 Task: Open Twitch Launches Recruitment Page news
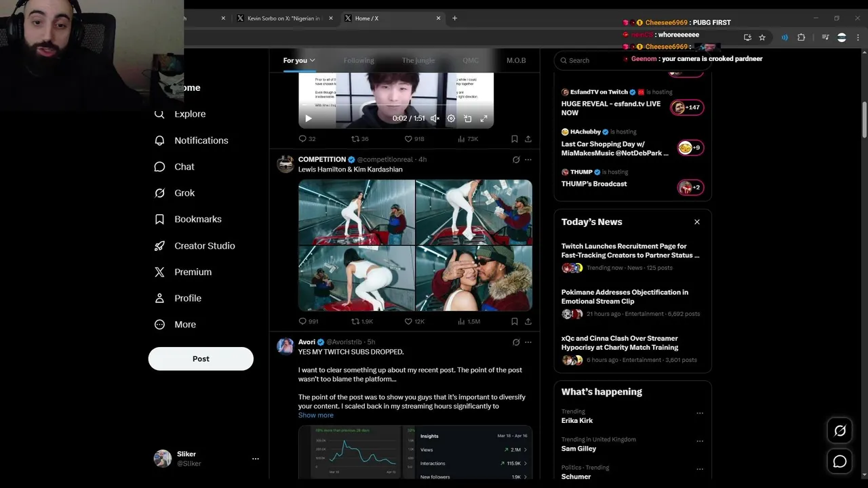coord(632,256)
